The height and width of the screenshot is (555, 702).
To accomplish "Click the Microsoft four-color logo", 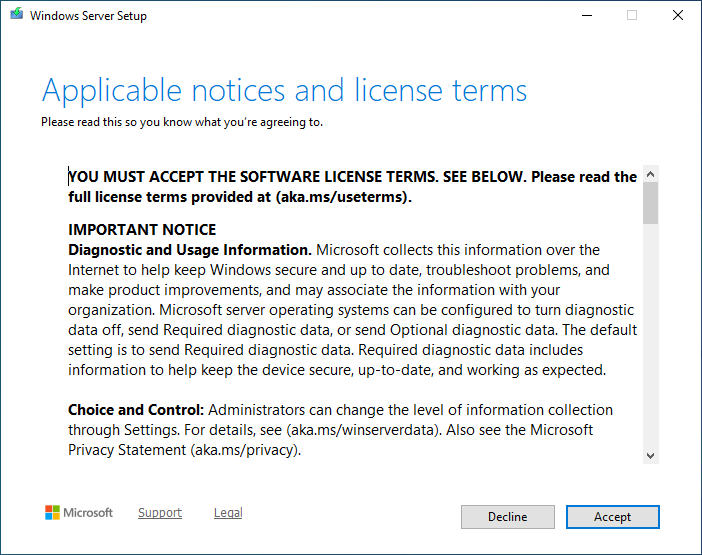I will (x=53, y=513).
